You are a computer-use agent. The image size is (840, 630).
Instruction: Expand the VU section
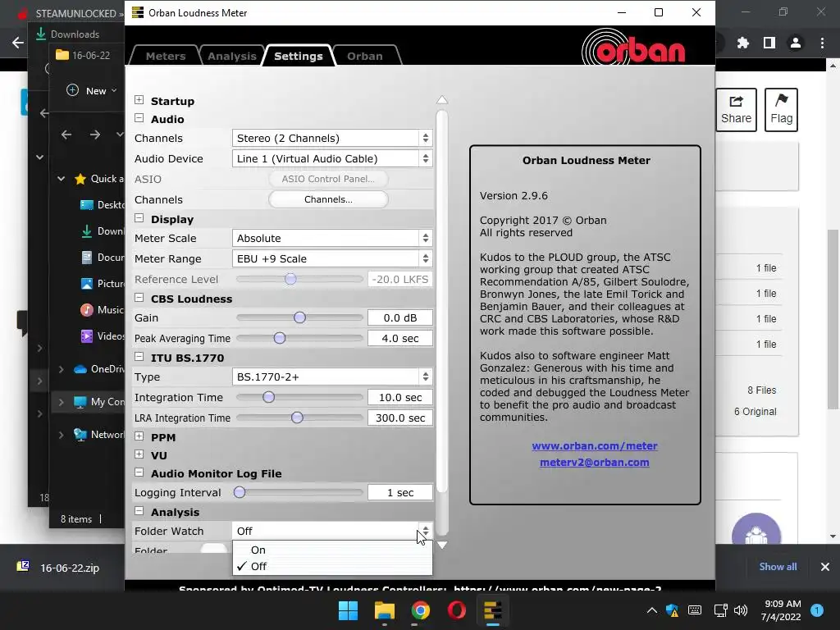pos(139,454)
